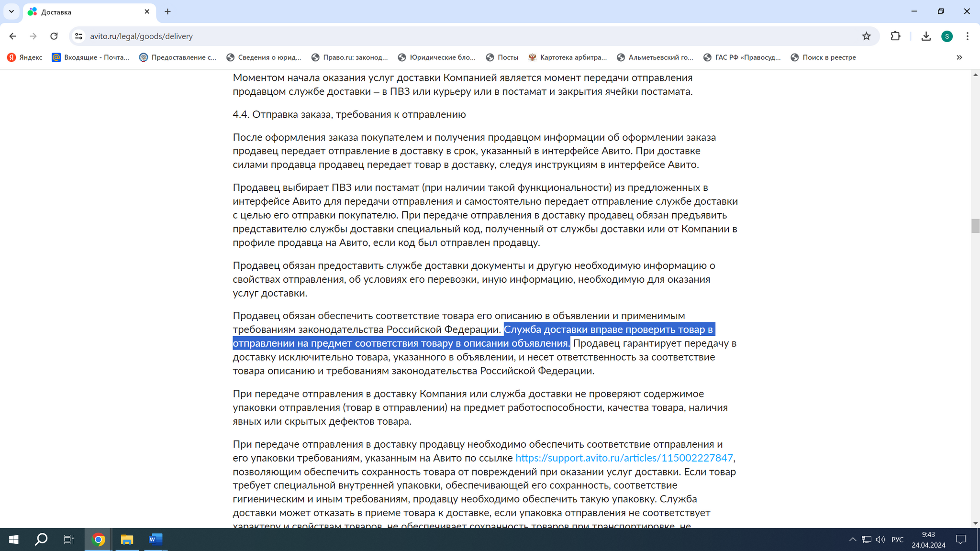
Task: Open the Chrome three-dot menu
Action: pos(967,36)
